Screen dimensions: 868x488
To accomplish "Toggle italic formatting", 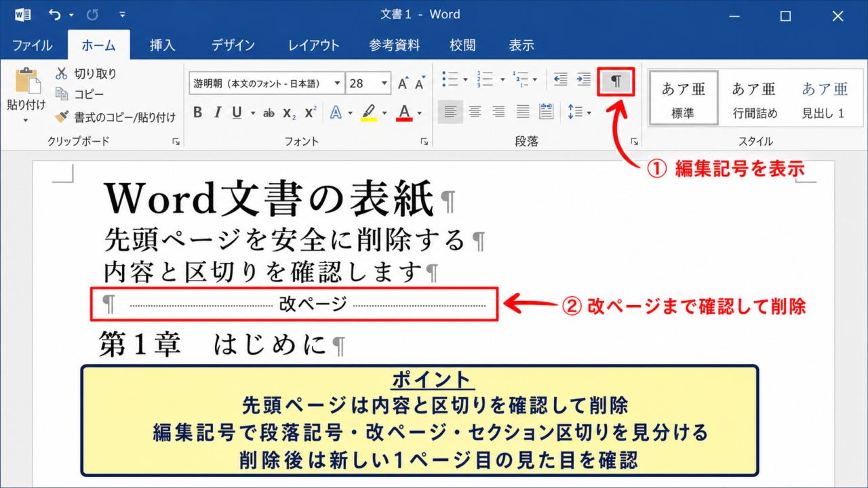I will (218, 113).
